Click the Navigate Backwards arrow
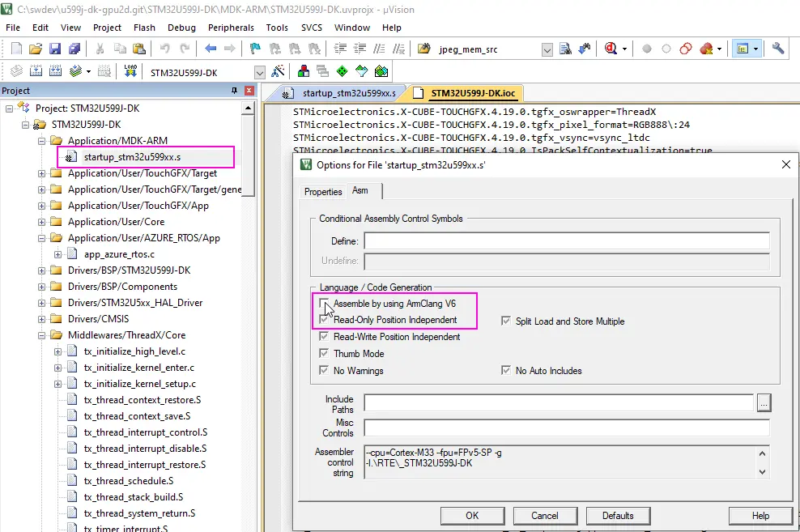Image resolution: width=800 pixels, height=532 pixels. (x=210, y=49)
